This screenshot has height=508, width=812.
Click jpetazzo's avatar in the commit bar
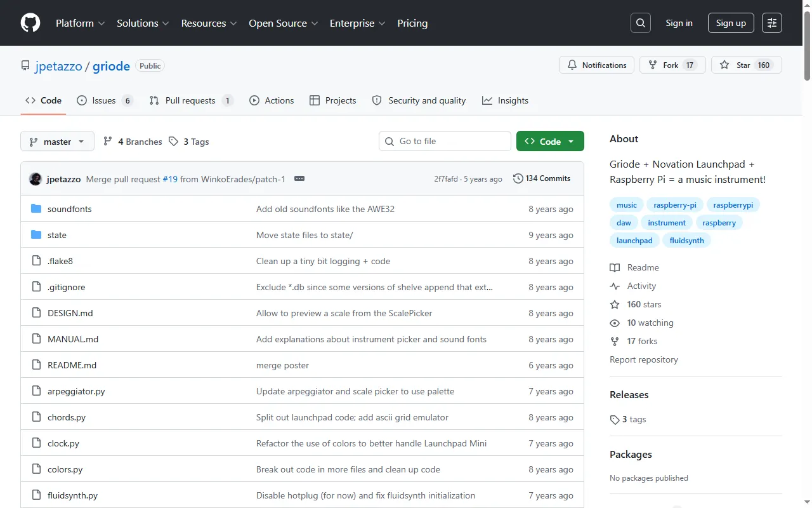pyautogui.click(x=36, y=179)
